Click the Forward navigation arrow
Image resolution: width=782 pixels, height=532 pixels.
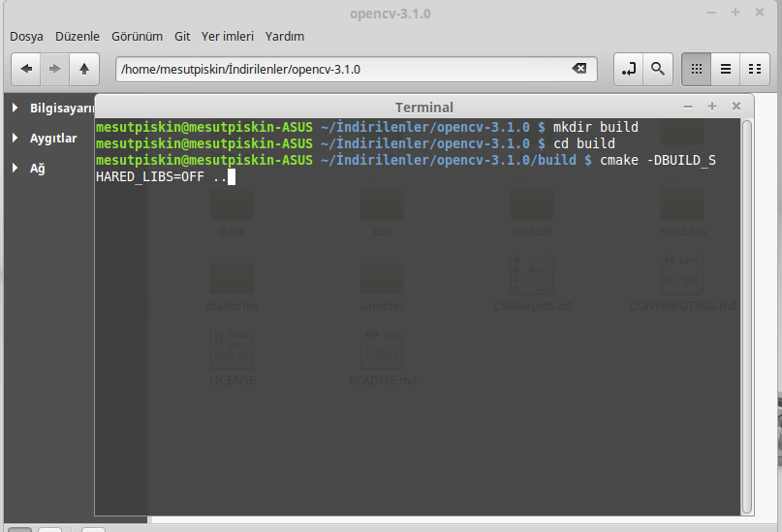click(x=55, y=69)
